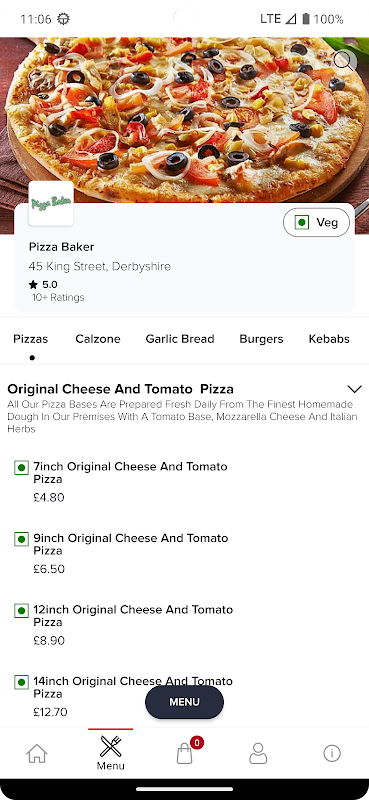Collapse Original Cheese And Tomato Pizza section
The height and width of the screenshot is (800, 369).
pos(354,389)
